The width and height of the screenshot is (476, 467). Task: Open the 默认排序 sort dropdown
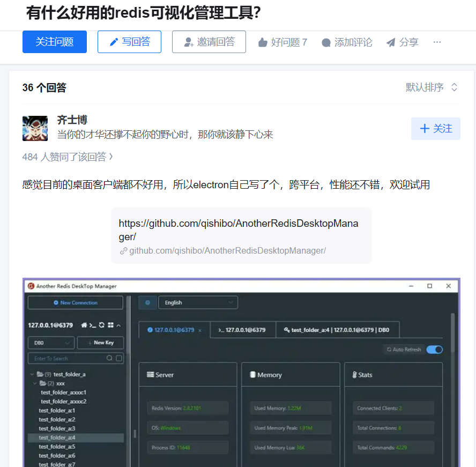tap(432, 87)
